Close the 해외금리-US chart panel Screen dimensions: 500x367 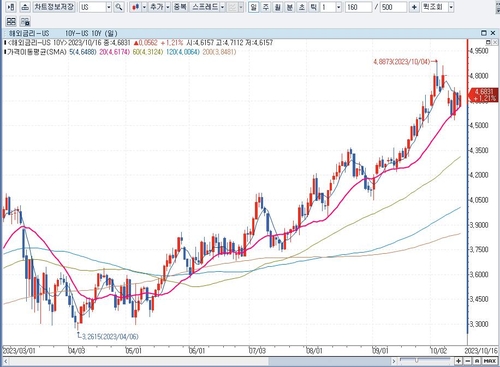point(493,33)
